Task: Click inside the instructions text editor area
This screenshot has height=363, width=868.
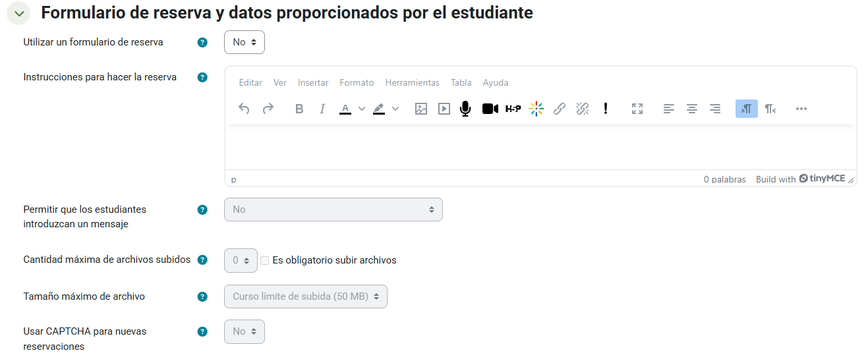Action: pyautogui.click(x=540, y=148)
